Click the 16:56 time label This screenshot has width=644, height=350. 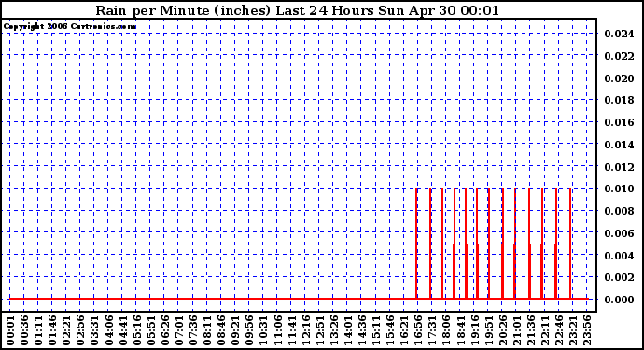[418, 330]
